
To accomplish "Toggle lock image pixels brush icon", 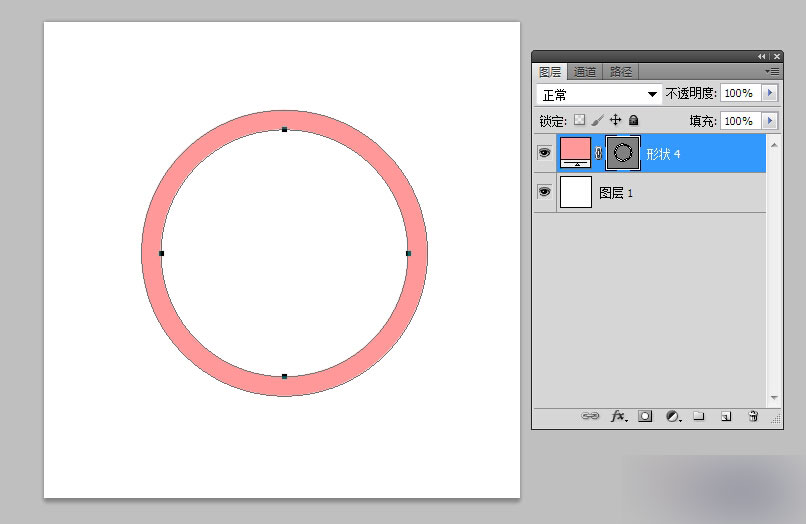I will (597, 120).
